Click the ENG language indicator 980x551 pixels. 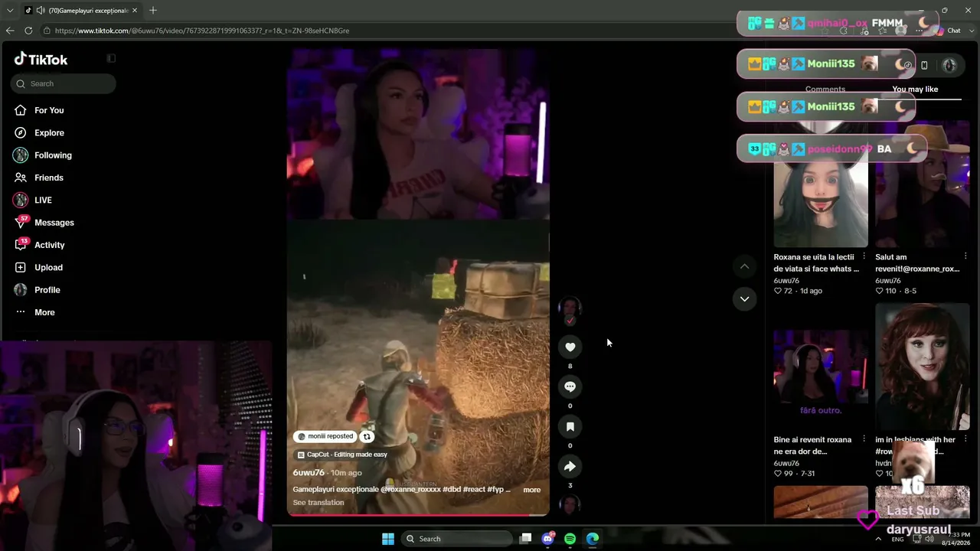click(x=897, y=540)
